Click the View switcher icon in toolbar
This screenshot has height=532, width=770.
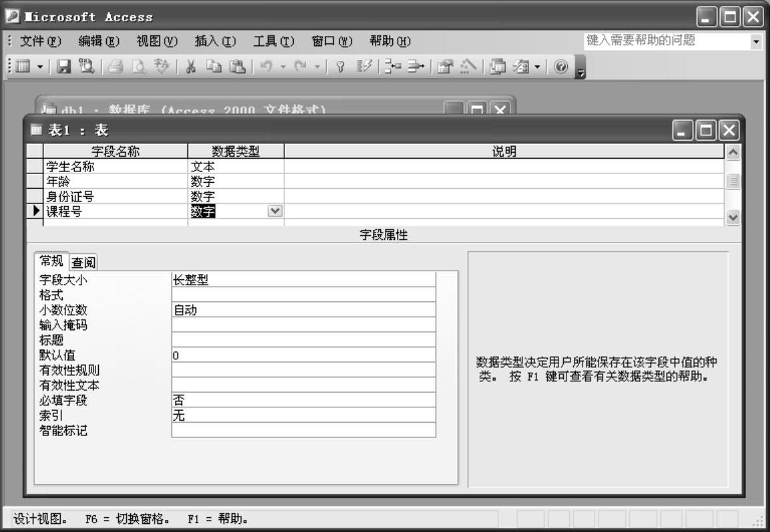click(23, 66)
